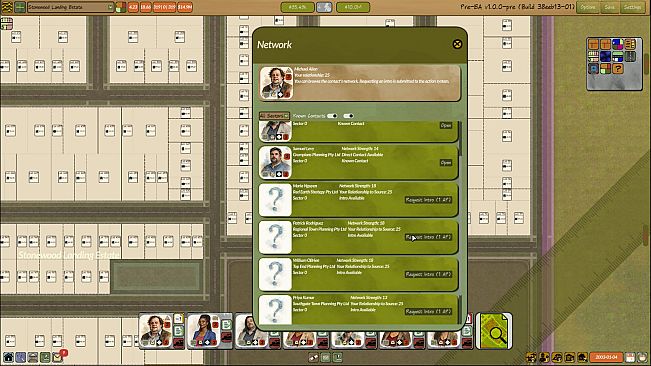The height and width of the screenshot is (366, 651).
Task: Click the green image icon at bottom center
Action: (326, 357)
